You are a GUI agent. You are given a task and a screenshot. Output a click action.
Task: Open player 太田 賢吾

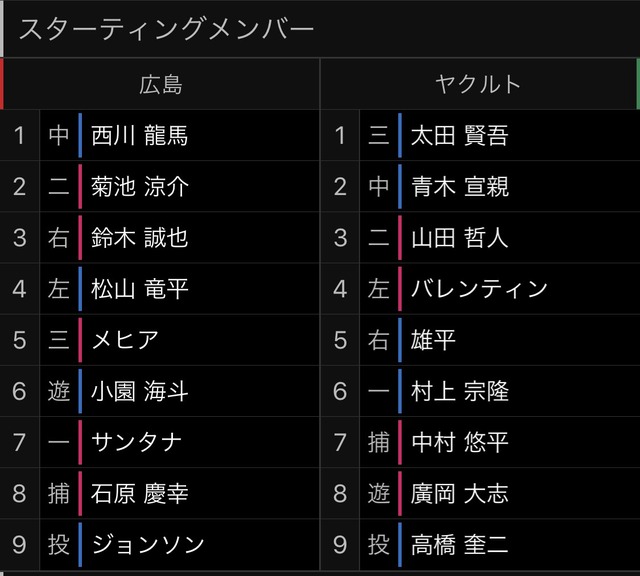coord(460,136)
